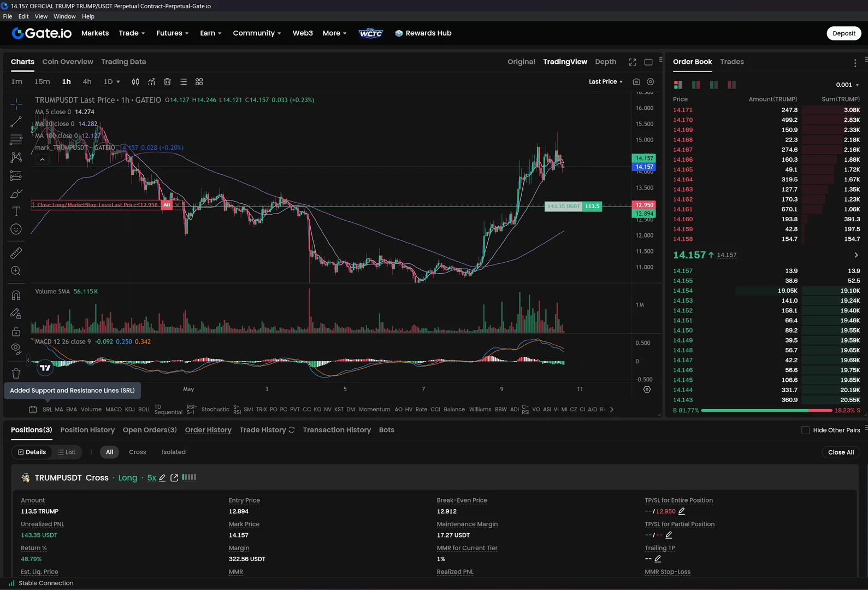Switch to Trading Data tab

click(123, 62)
